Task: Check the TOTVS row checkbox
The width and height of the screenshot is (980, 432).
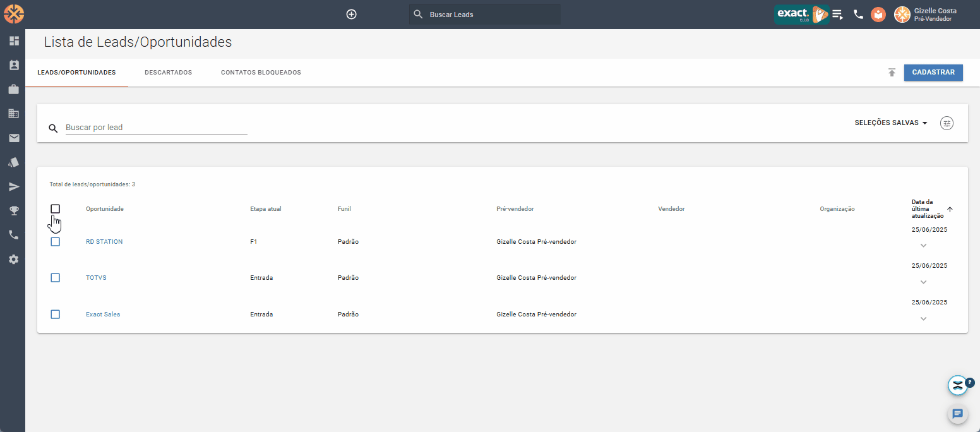Action: pos(55,278)
